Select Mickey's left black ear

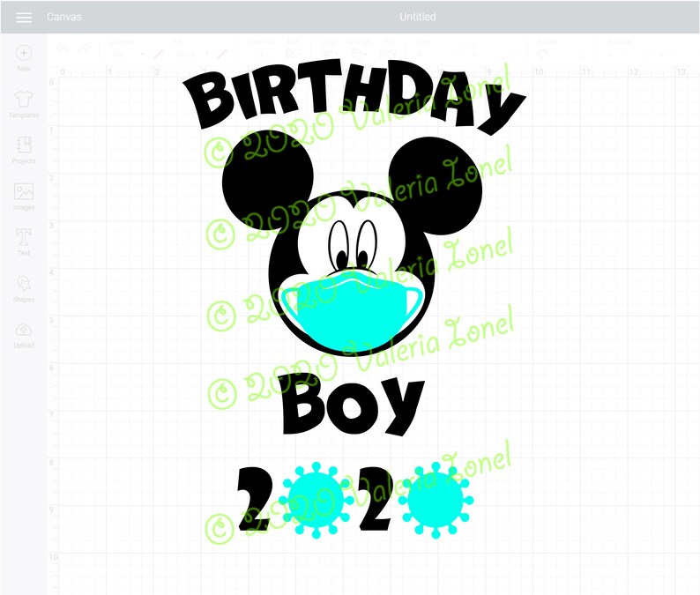pos(267,179)
